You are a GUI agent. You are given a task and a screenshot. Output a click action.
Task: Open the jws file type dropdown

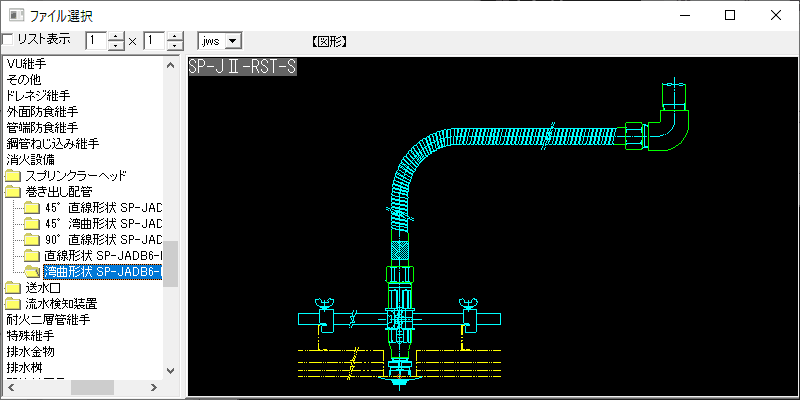click(234, 40)
